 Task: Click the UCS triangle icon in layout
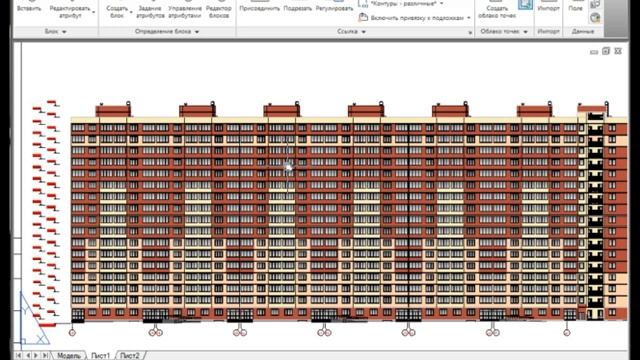[x=34, y=318]
